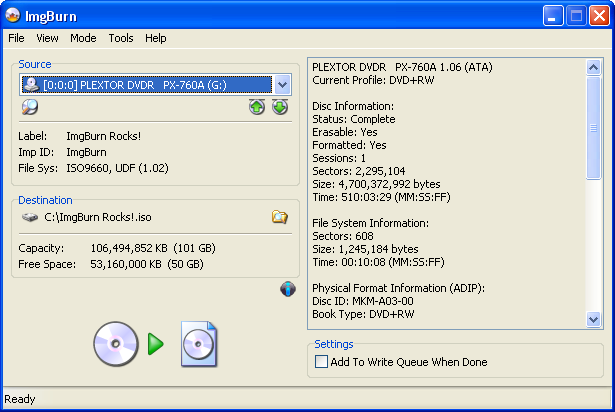Click the destination path C:\ImgBurn Rocks!.iso

98,217
